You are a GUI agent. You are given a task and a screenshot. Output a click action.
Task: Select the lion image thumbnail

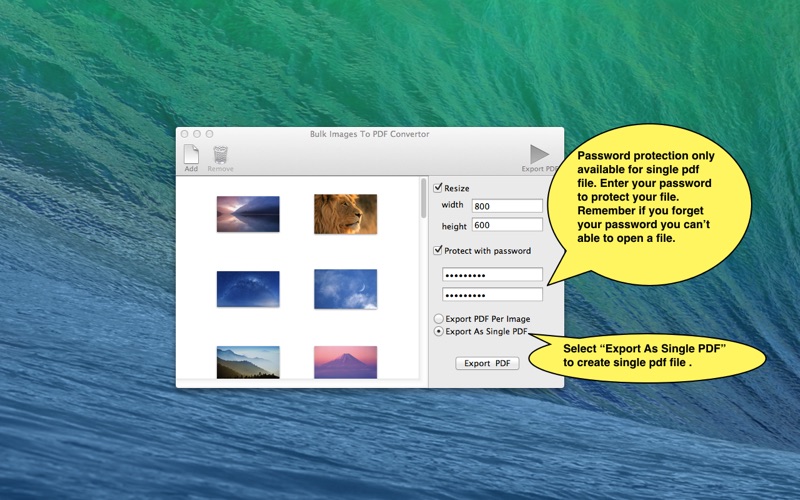pos(345,214)
